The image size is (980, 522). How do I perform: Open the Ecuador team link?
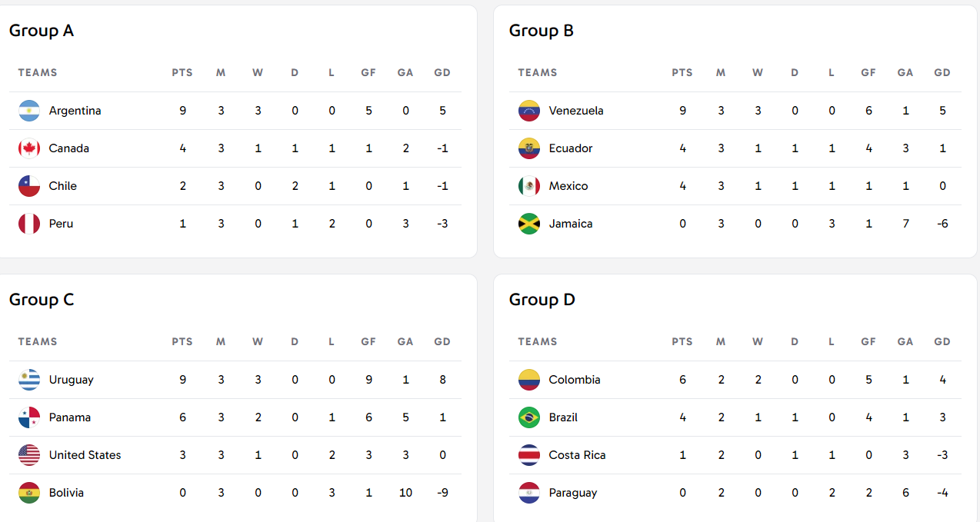point(570,148)
